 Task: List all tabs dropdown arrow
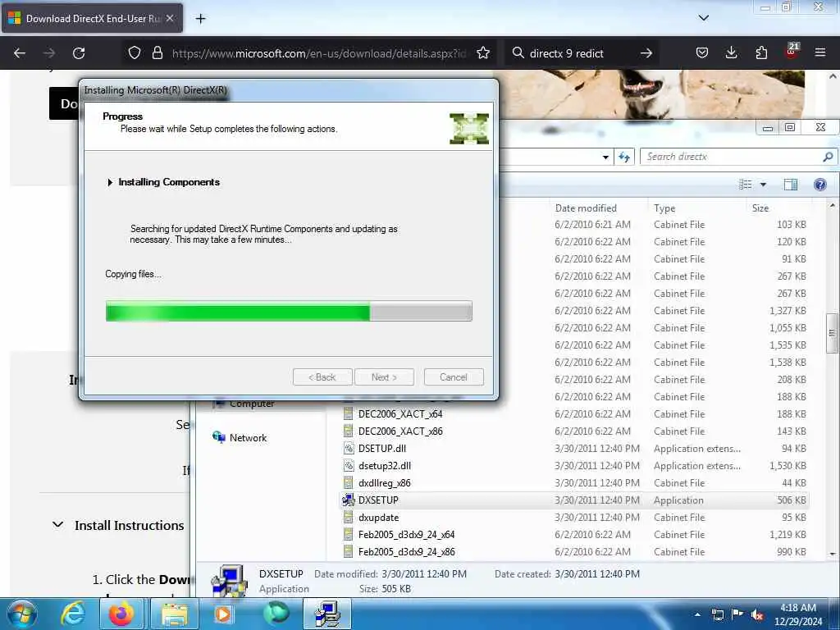click(x=703, y=18)
